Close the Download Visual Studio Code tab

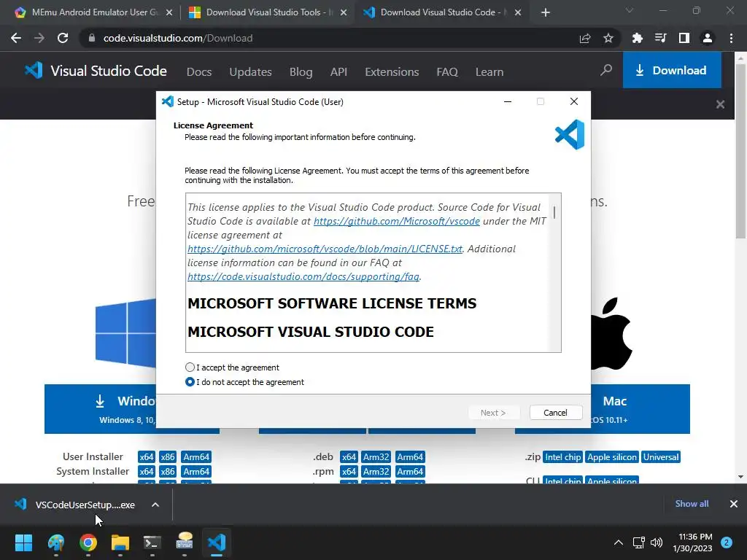(519, 12)
